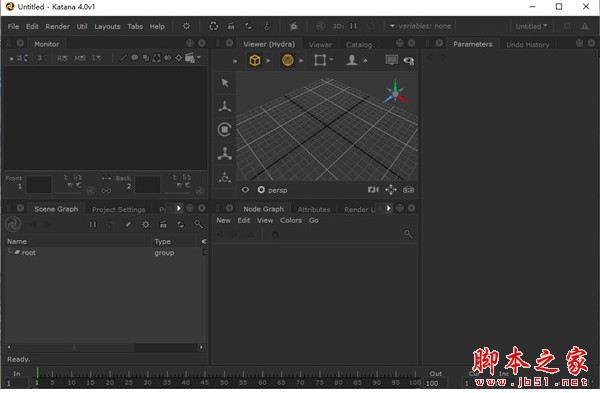Open the Node Graph Go menu

[313, 220]
